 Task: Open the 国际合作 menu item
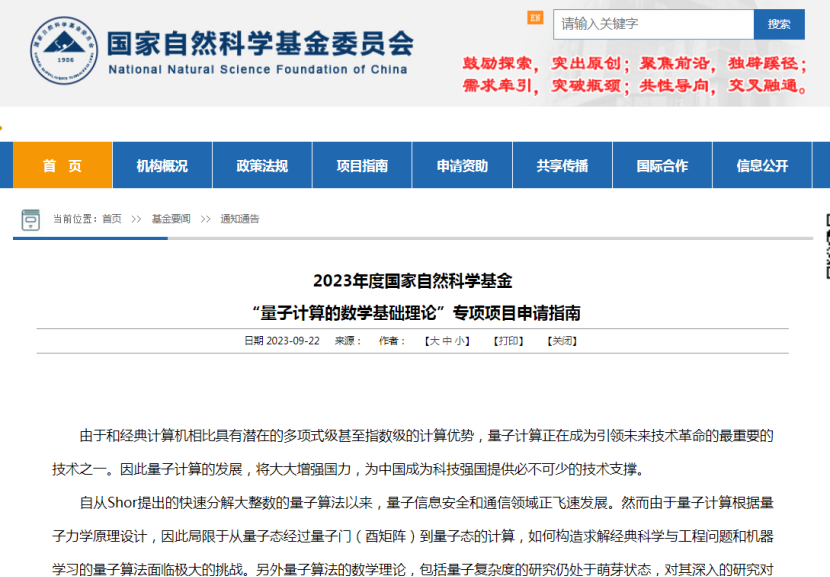coord(662,166)
